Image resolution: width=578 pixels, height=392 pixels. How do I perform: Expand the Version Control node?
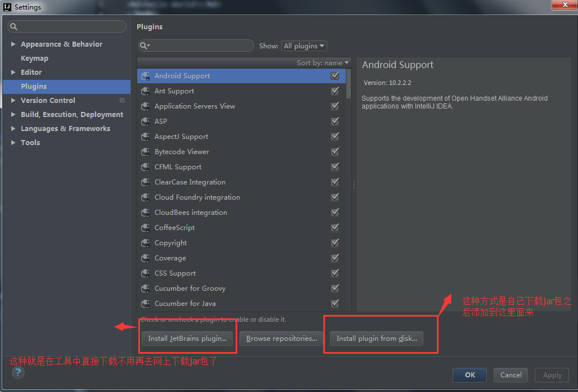point(13,100)
